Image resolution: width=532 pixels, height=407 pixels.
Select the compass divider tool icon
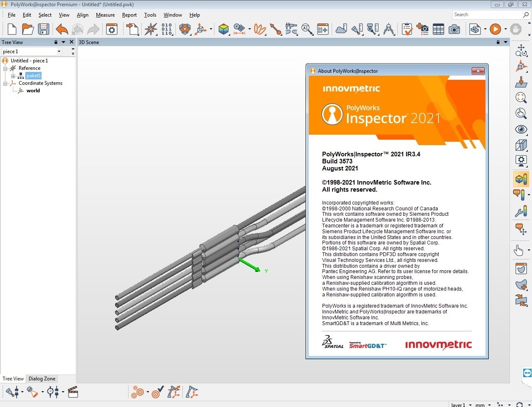(389, 29)
